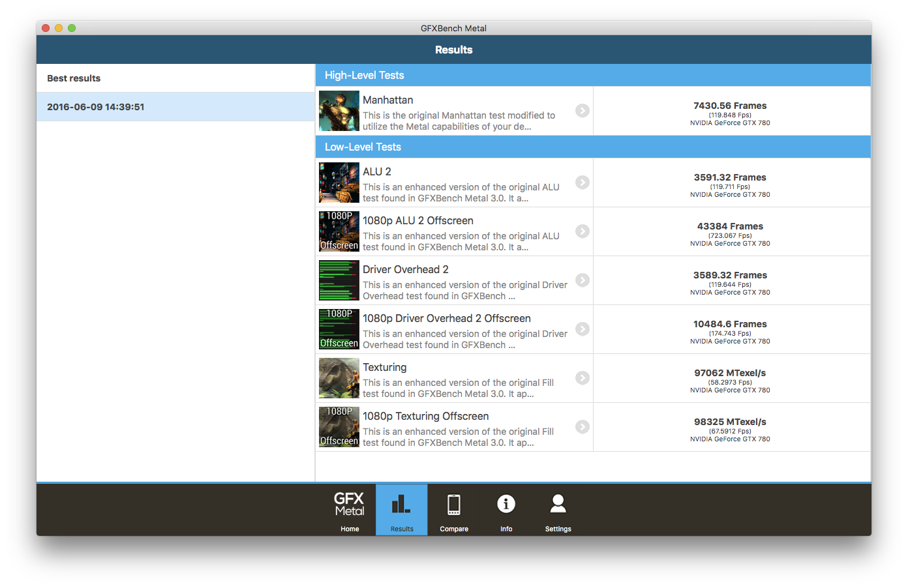The width and height of the screenshot is (908, 588).
Task: Expand 1080p ALU 2 Offscreen arrow
Action: 583,231
